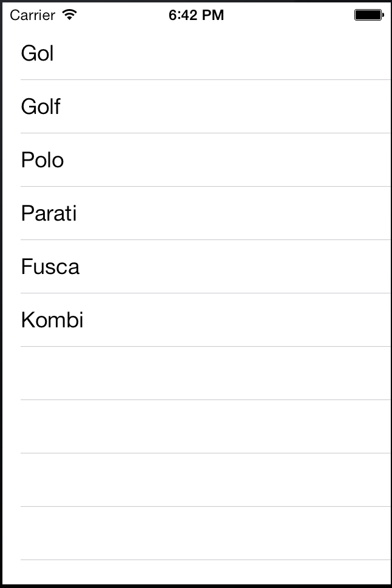Tap the third empty row below Kombi
392x588 pixels.
(196, 480)
